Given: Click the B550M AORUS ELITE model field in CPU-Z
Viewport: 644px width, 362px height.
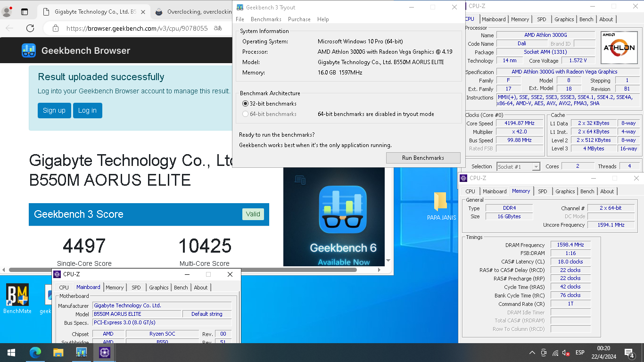Looking at the screenshot, I should pyautogui.click(x=137, y=314).
